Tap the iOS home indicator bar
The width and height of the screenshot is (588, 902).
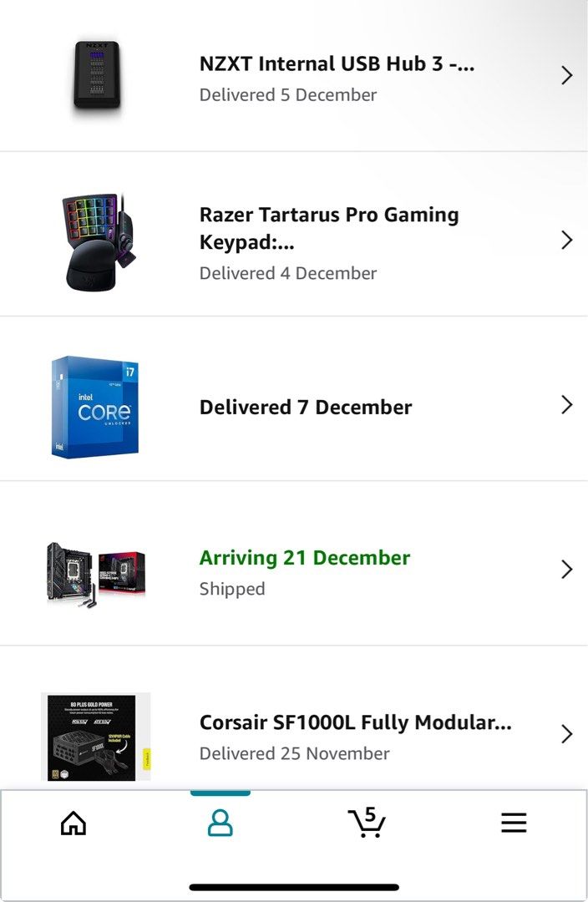click(x=294, y=887)
